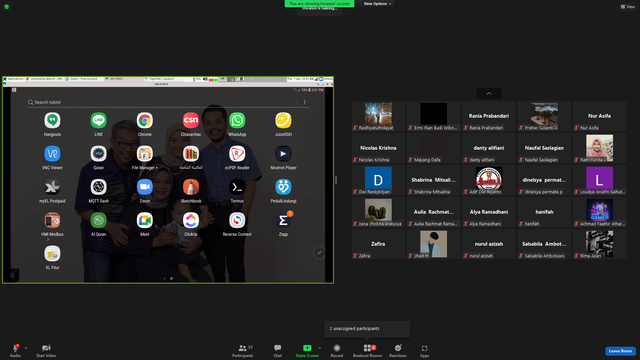The image size is (640, 360).
Task: Open the Arabic library books app
Action: (191, 154)
